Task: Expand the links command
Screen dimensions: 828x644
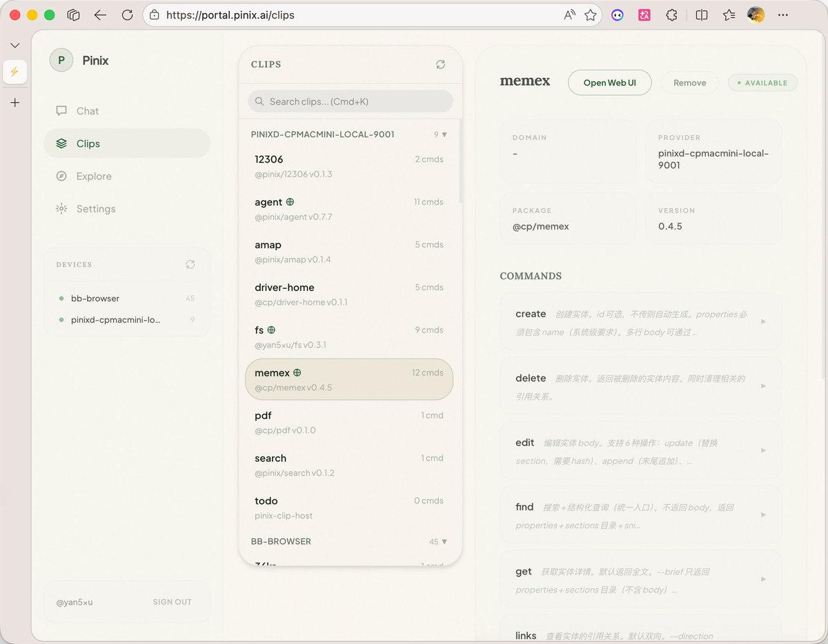Action: [x=640, y=630]
